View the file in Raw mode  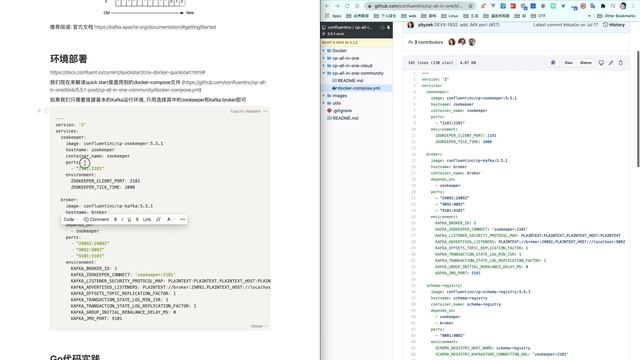pyautogui.click(x=568, y=63)
